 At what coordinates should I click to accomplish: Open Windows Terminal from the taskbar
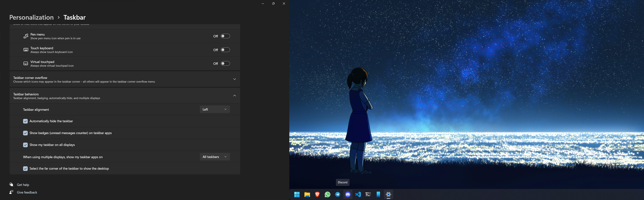click(368, 194)
